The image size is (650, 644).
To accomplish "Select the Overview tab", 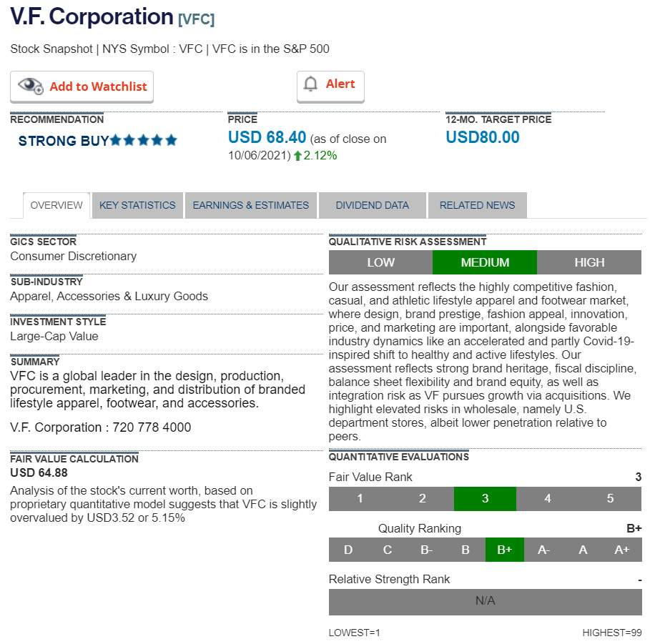I will click(56, 205).
